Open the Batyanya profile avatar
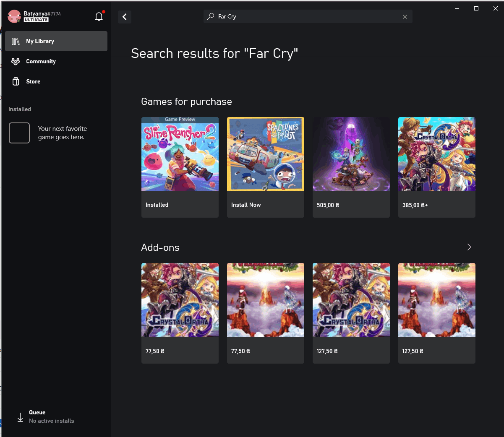The height and width of the screenshot is (437, 504). [14, 17]
